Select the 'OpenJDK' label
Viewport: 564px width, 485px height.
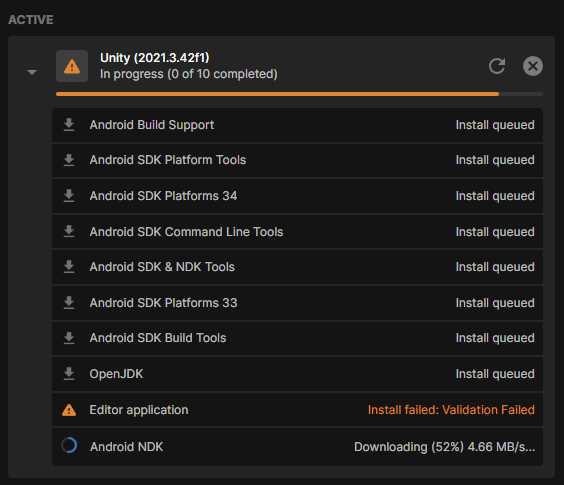(116, 374)
